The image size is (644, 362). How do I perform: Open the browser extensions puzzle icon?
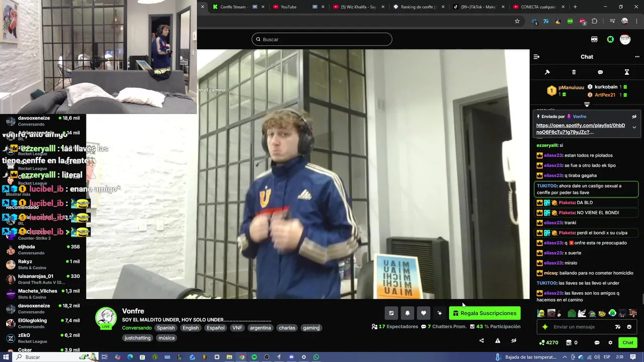pos(594,21)
